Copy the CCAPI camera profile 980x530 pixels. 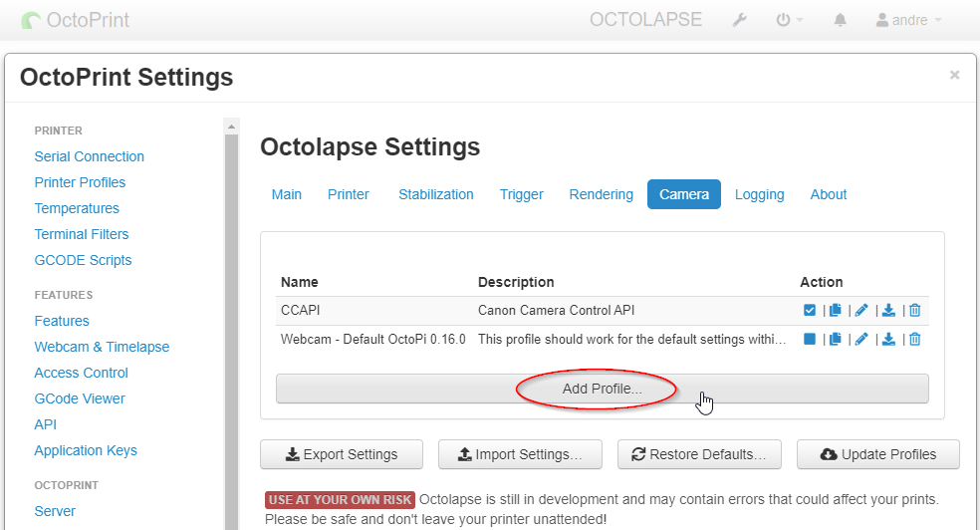[x=835, y=310]
